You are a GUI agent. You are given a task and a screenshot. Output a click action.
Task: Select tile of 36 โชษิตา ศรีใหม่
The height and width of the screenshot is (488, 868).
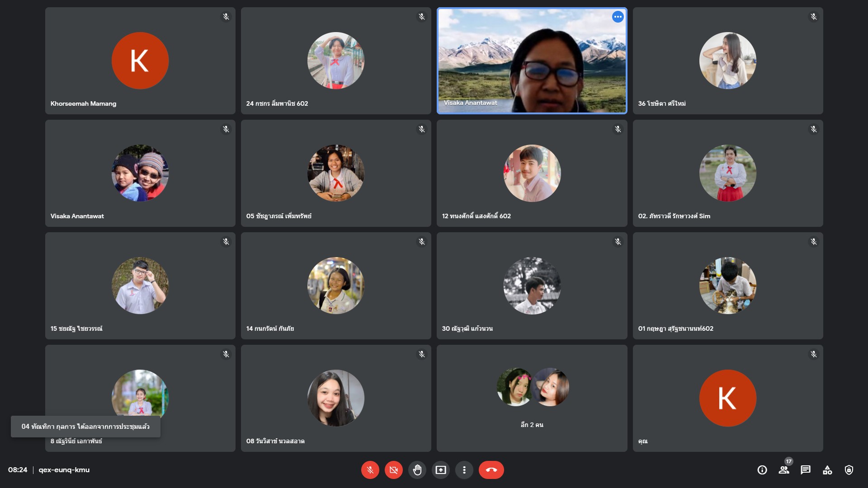click(727, 61)
